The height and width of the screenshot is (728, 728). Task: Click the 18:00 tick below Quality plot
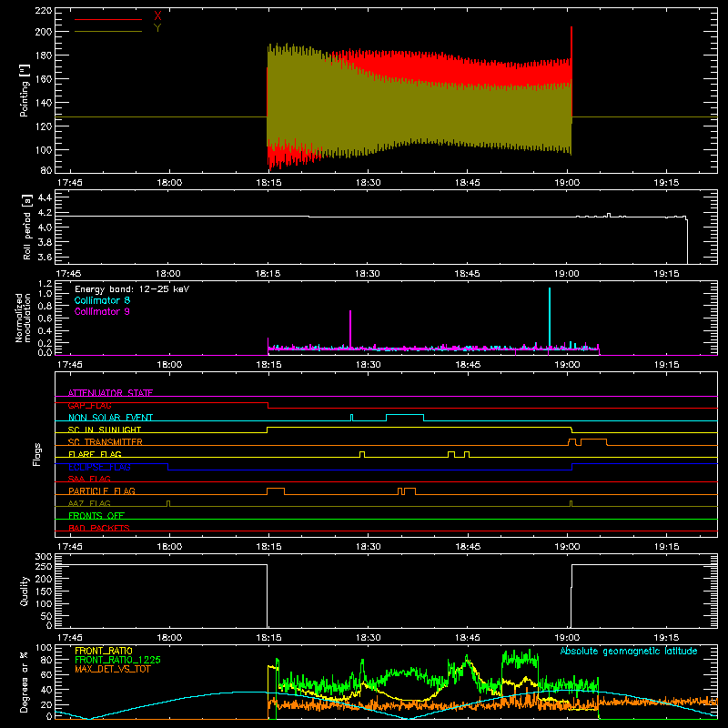[169, 638]
